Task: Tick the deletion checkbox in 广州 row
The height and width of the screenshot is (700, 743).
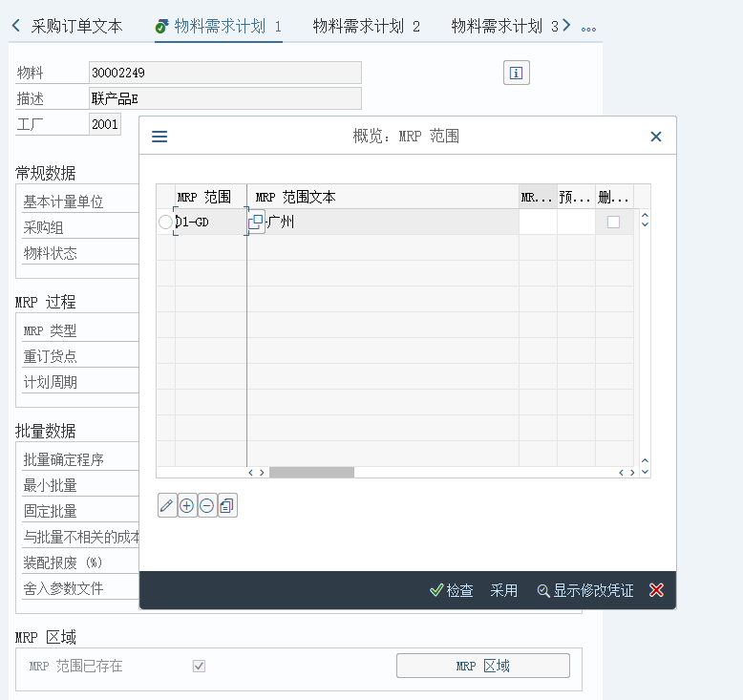Action: pyautogui.click(x=613, y=222)
